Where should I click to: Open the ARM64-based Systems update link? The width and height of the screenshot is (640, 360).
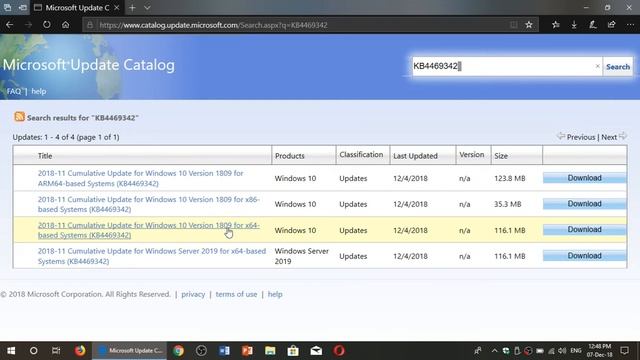pos(140,178)
